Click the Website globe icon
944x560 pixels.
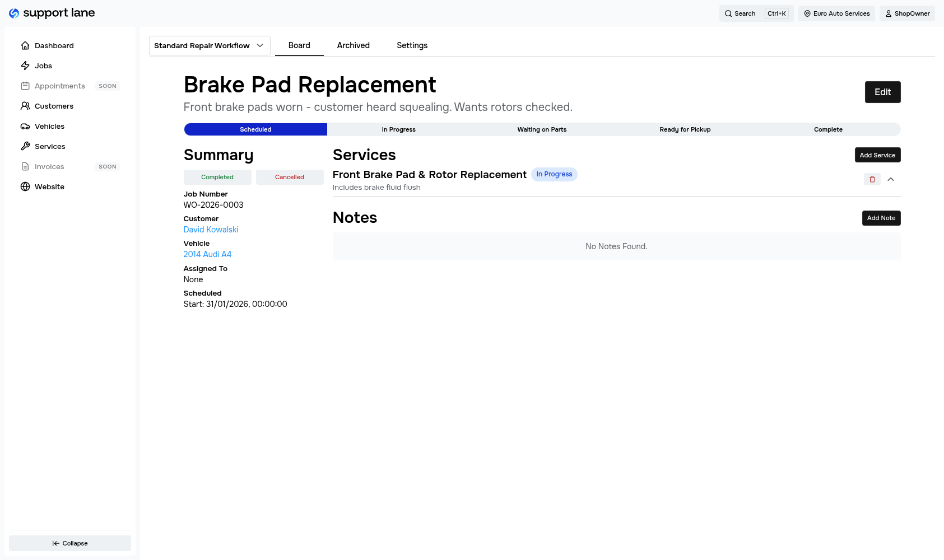25,186
